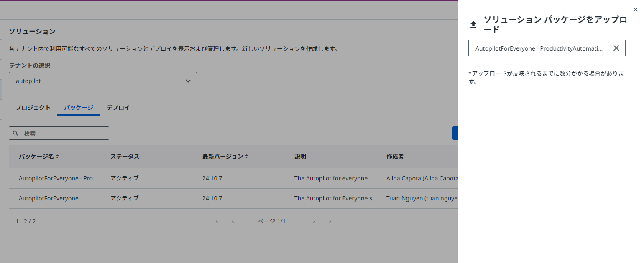Jump to the first page with the |< icon
644x263 pixels.
216,221
